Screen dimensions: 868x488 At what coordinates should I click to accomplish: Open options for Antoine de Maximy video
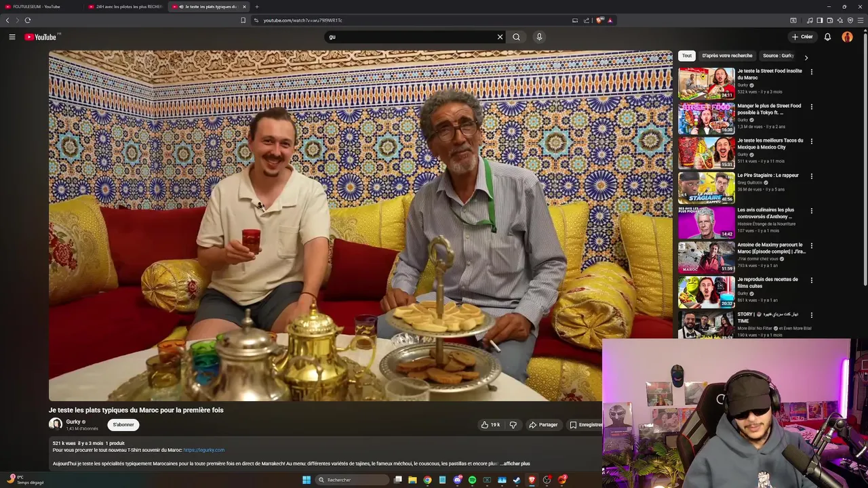click(812, 245)
